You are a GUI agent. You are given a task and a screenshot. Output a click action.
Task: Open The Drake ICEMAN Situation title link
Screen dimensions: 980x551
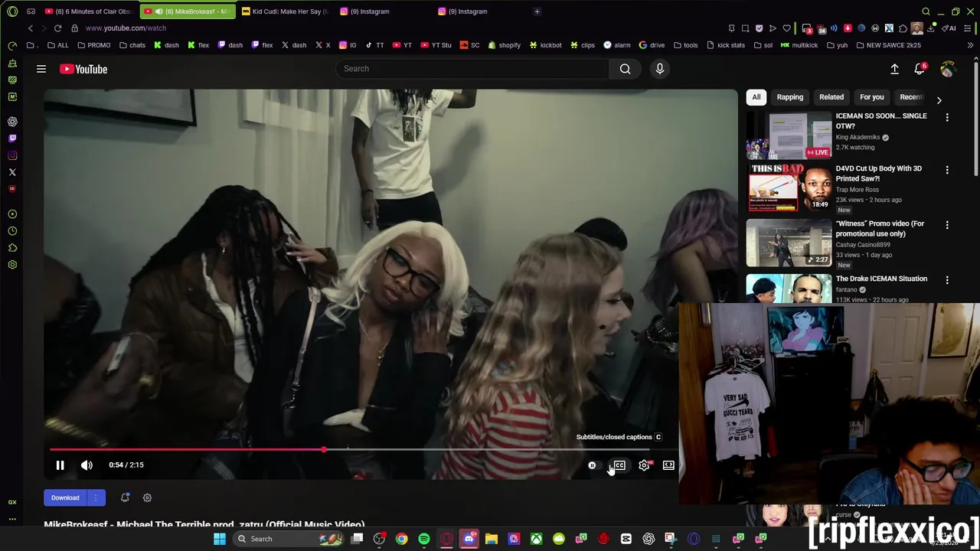click(881, 279)
